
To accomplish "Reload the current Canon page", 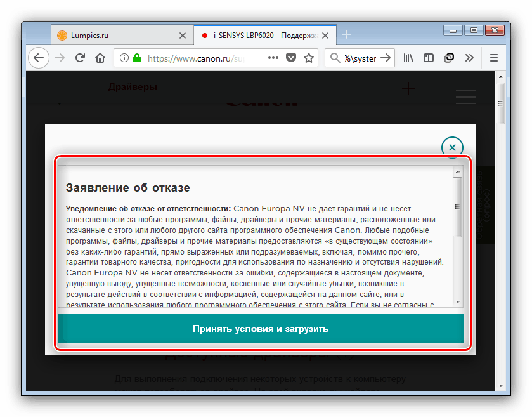I will coord(80,58).
